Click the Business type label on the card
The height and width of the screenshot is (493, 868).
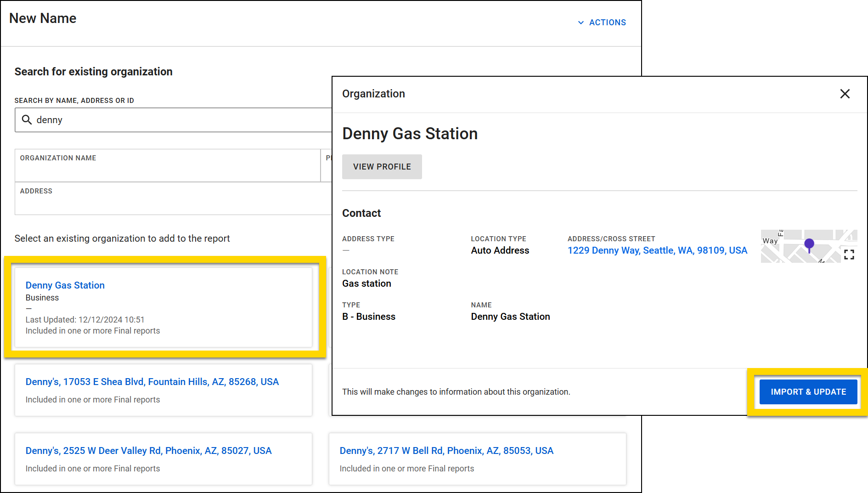click(x=42, y=297)
